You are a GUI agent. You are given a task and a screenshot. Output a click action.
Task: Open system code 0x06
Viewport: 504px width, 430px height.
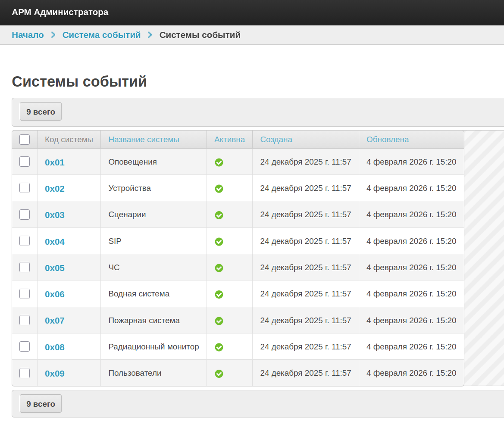[55, 294]
